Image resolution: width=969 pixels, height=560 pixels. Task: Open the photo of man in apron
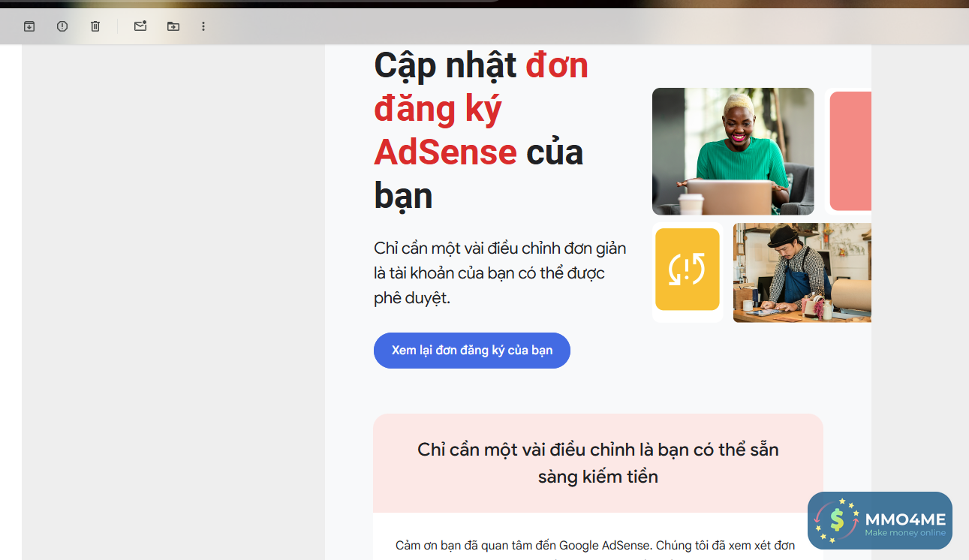click(802, 272)
